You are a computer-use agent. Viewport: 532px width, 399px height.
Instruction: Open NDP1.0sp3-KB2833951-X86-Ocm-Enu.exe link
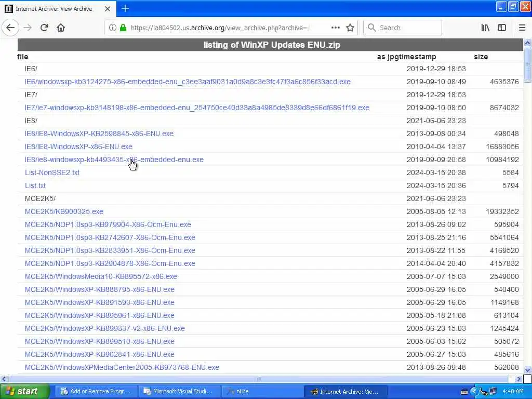(x=110, y=250)
